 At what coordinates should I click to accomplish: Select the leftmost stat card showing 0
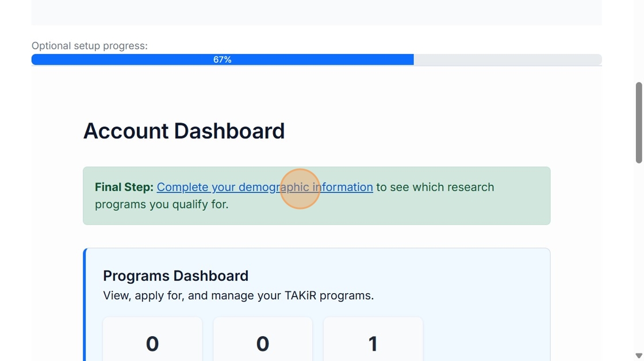tap(152, 340)
